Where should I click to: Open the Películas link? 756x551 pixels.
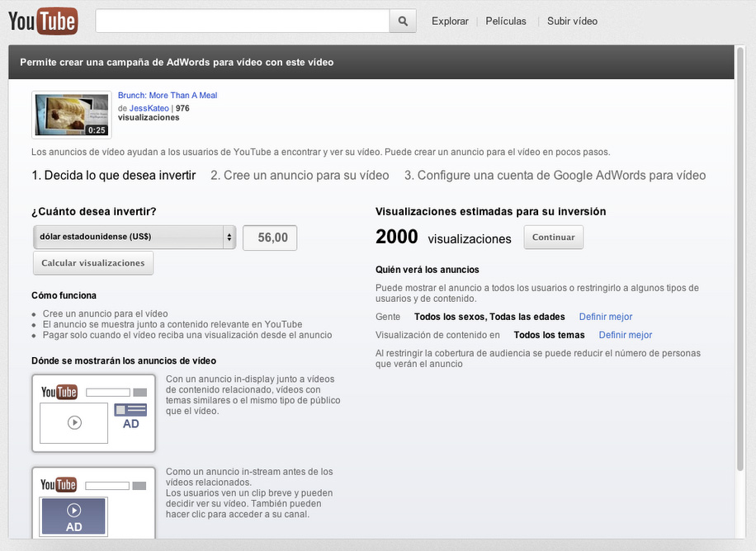(506, 21)
